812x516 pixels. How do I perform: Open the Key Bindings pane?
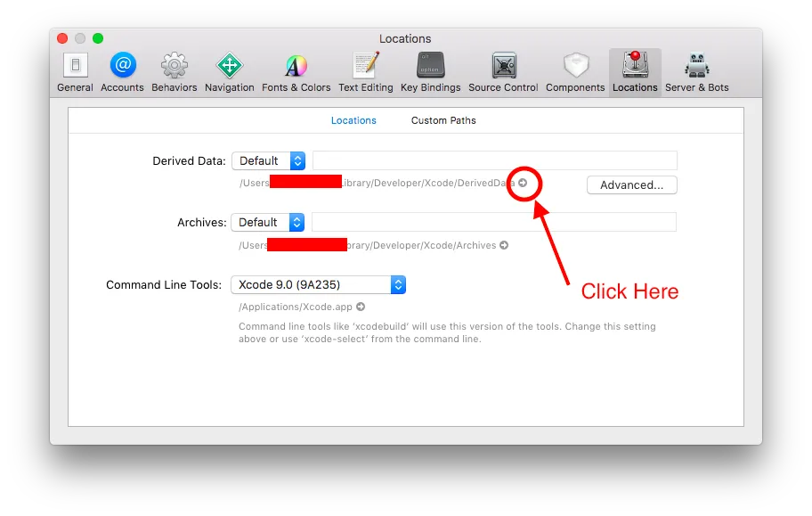(430, 72)
